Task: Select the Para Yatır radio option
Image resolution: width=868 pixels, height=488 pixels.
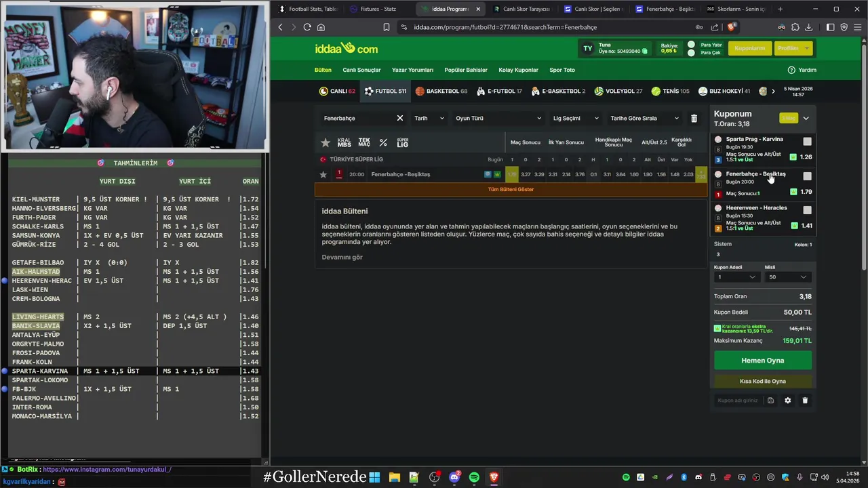Action: tap(692, 45)
